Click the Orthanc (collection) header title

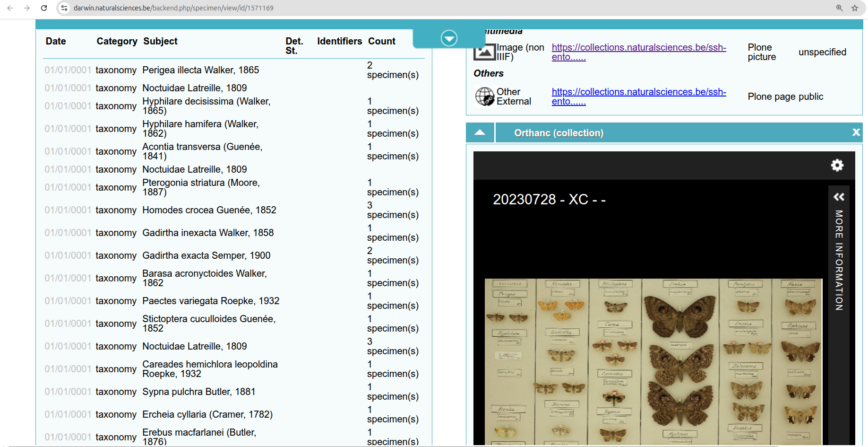tap(559, 133)
